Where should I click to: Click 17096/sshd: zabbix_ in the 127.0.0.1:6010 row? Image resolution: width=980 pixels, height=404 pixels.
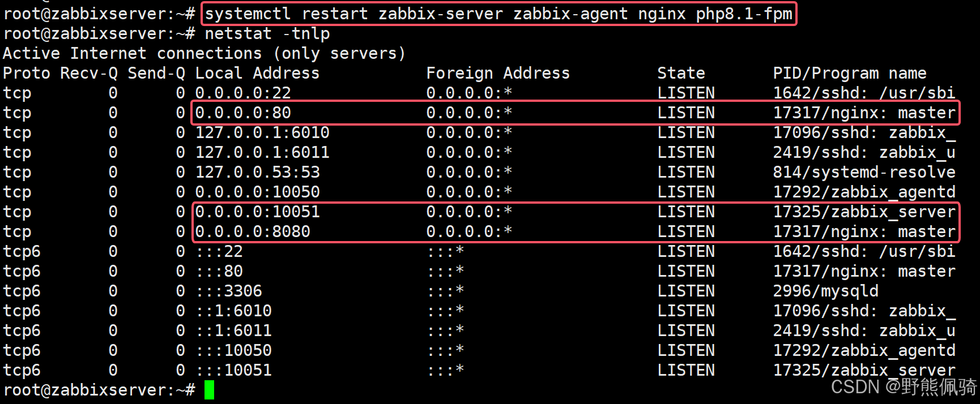[864, 132]
